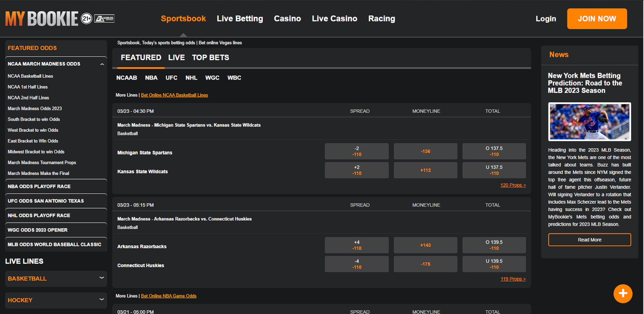
Task: Select the WBC sport filter
Action: 234,78
